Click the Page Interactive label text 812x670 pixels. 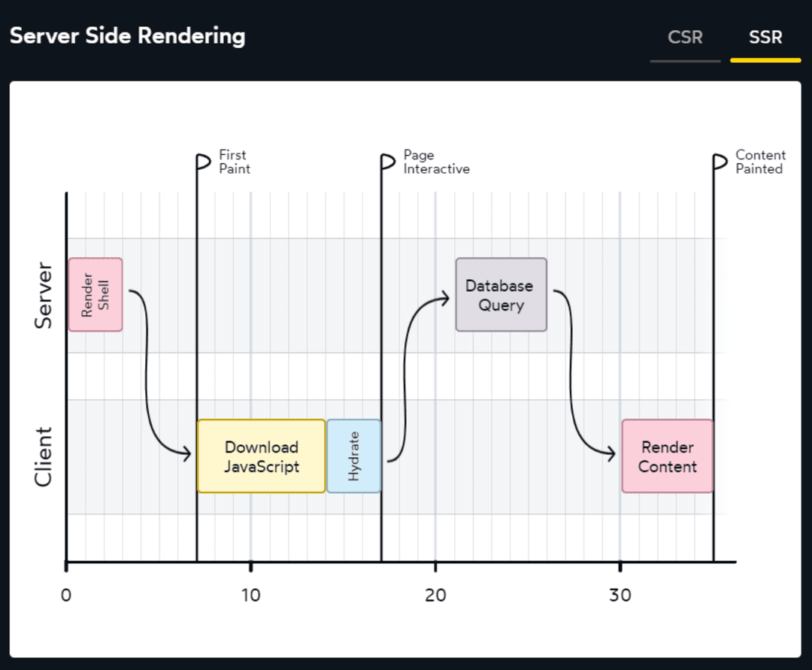[x=436, y=162]
